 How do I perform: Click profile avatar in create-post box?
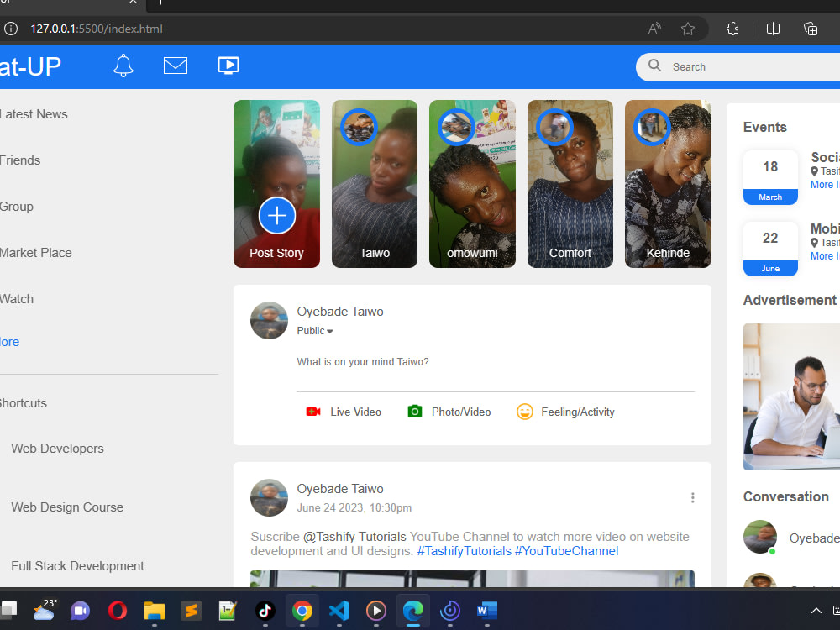(x=269, y=320)
